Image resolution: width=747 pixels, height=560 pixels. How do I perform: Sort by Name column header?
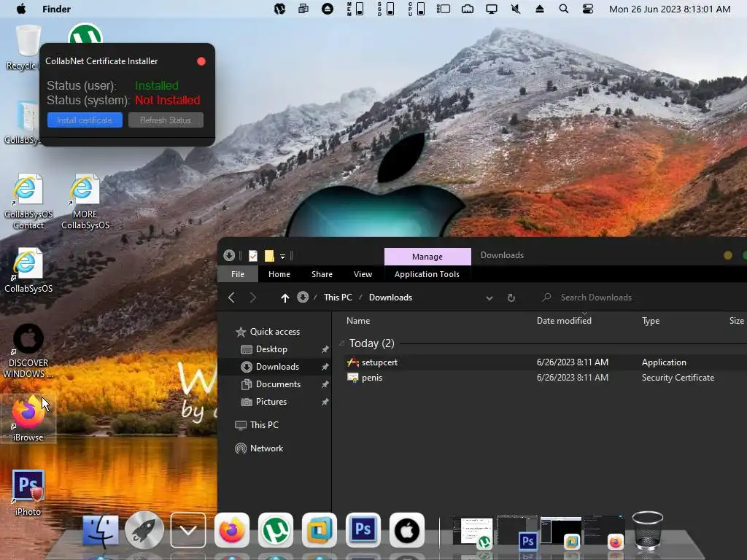pyautogui.click(x=358, y=321)
